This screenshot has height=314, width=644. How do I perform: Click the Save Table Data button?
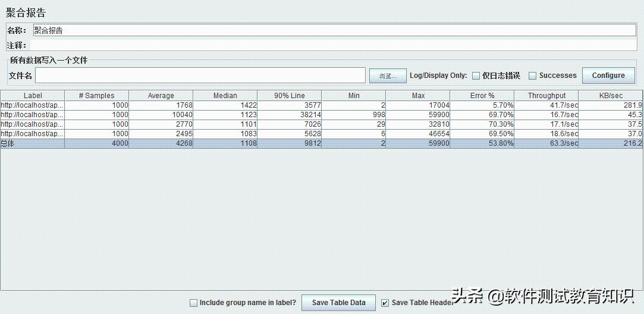(x=338, y=303)
